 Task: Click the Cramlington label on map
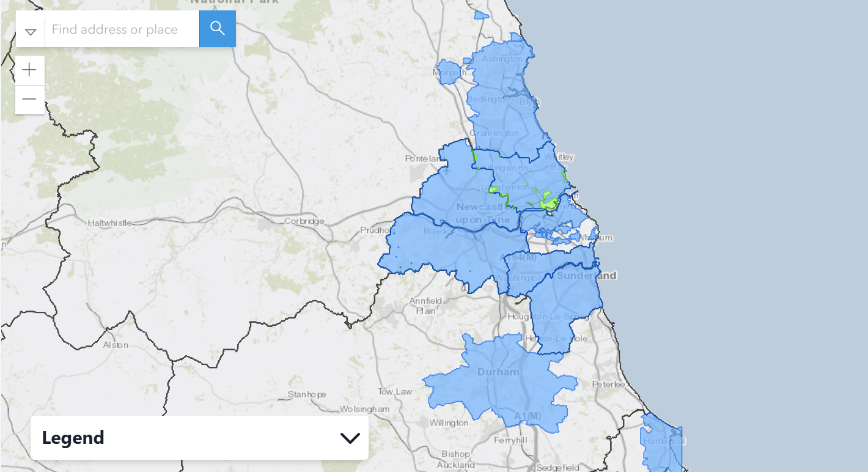[x=495, y=133]
